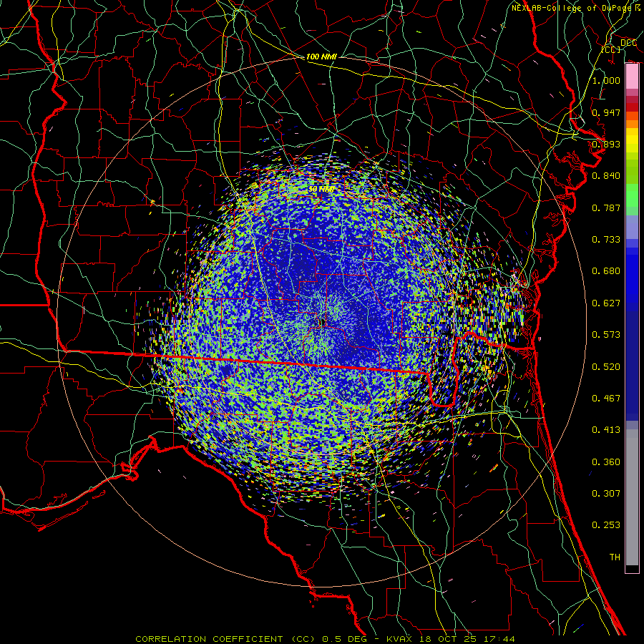This screenshot has height=644, width=644.
Task: Click the 0.840 legend value
Action: 606,175
